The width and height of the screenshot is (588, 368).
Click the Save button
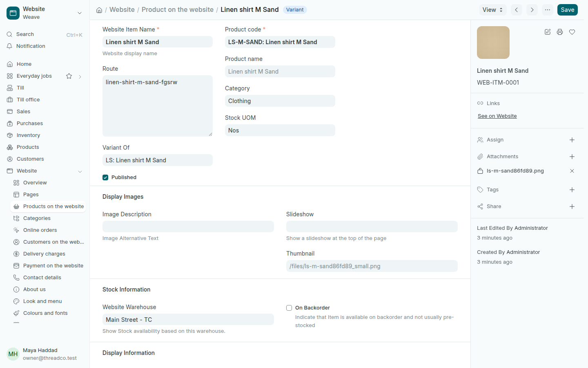coord(568,10)
